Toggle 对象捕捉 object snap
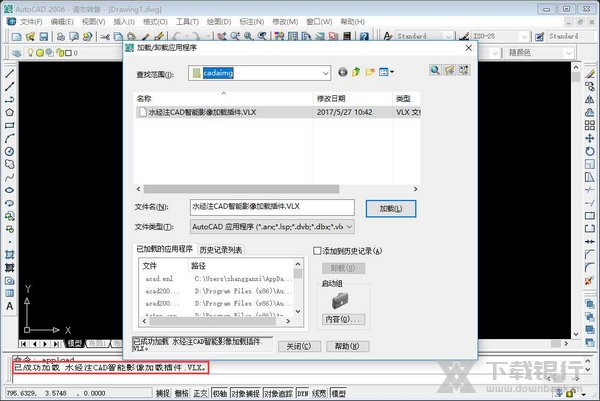600x401 pixels. pos(246,393)
